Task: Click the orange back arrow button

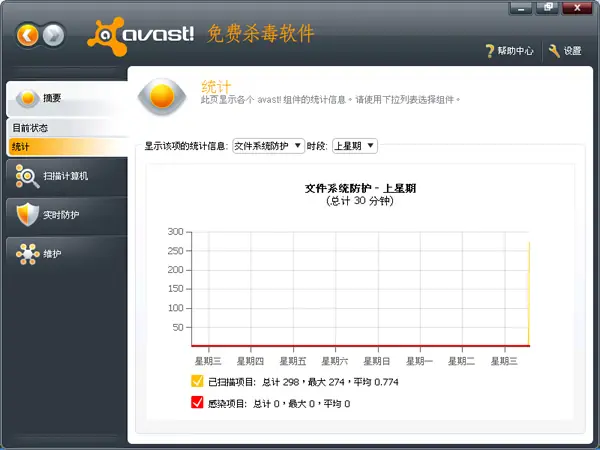Action: tap(28, 36)
